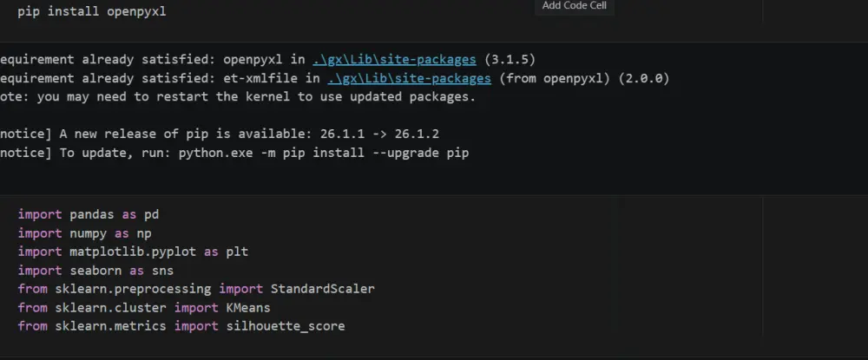Click the new pip release notice line

click(220, 134)
